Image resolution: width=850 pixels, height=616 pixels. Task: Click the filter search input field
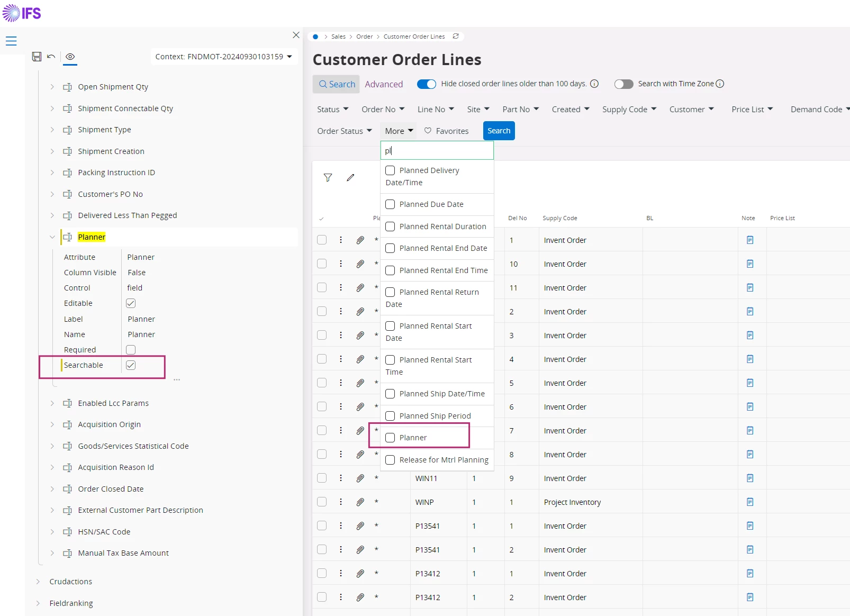click(437, 150)
